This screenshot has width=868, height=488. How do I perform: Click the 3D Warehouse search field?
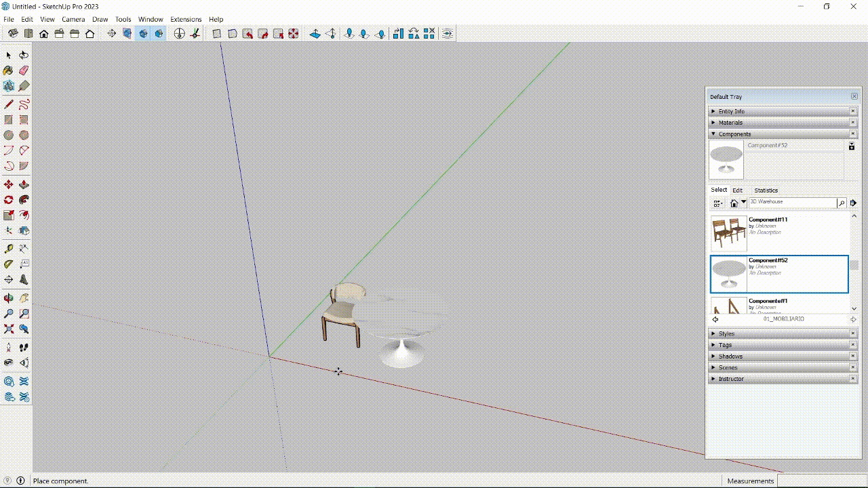pos(792,202)
